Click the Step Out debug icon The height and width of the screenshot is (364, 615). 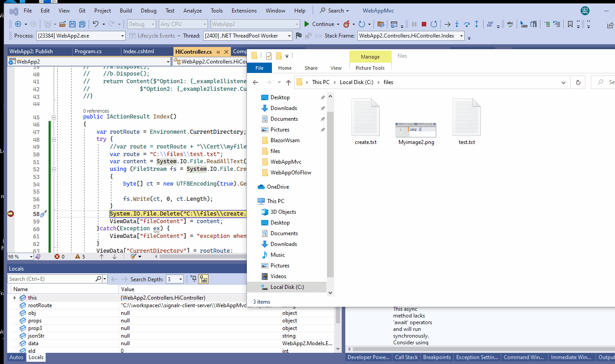[476, 24]
